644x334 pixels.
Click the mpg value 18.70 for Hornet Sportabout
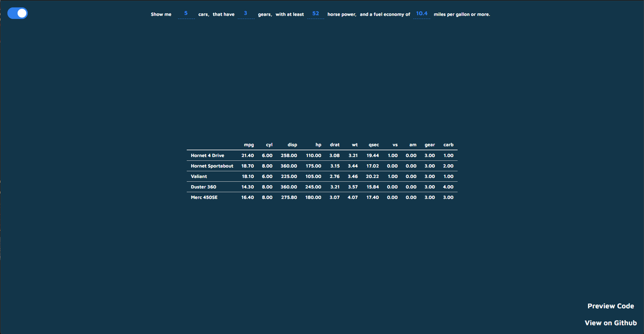click(248, 166)
